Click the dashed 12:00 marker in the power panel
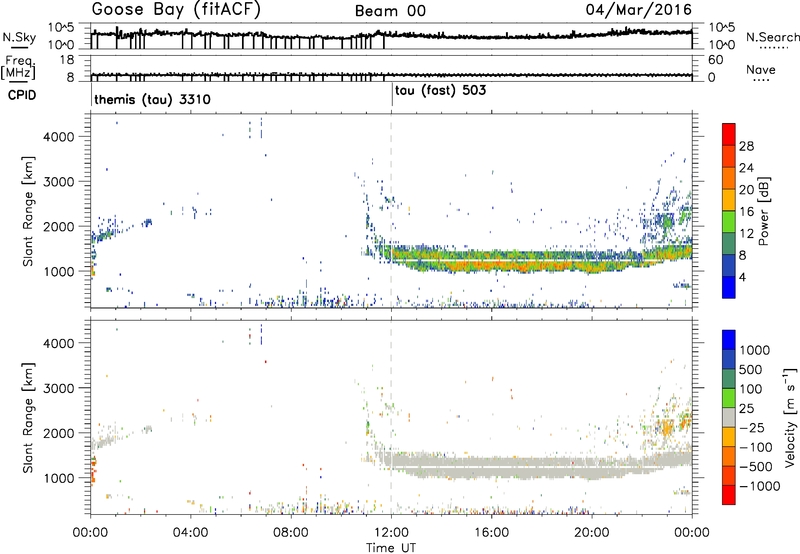 point(391,211)
